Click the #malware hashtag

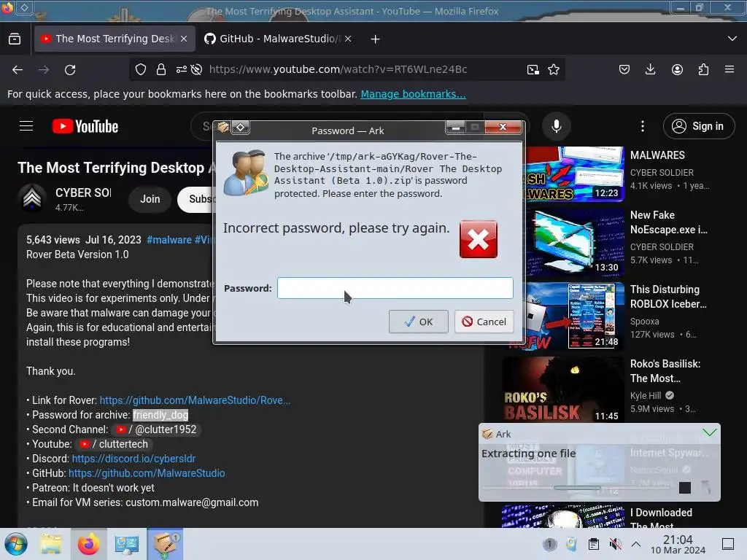(169, 239)
